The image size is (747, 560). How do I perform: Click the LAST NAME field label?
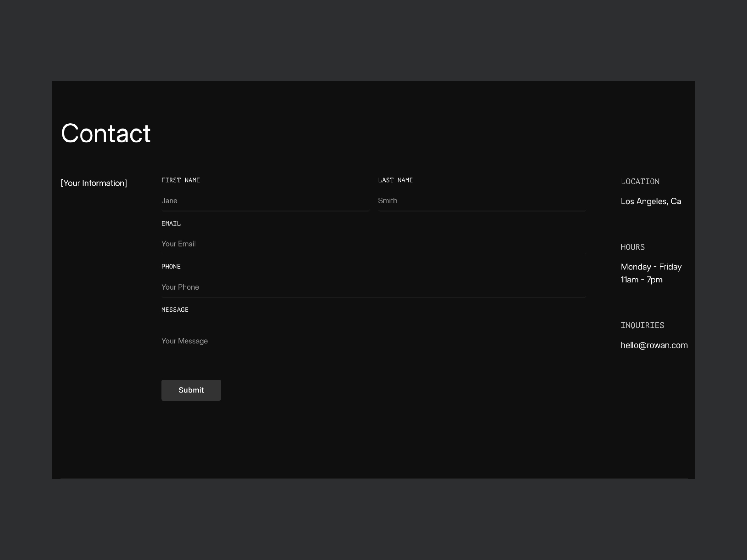pos(396,180)
